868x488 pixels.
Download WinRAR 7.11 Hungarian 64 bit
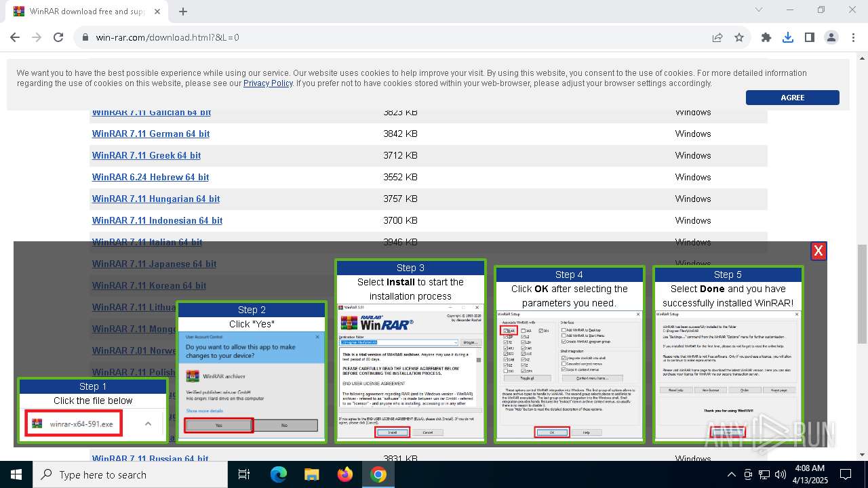pyautogui.click(x=156, y=199)
